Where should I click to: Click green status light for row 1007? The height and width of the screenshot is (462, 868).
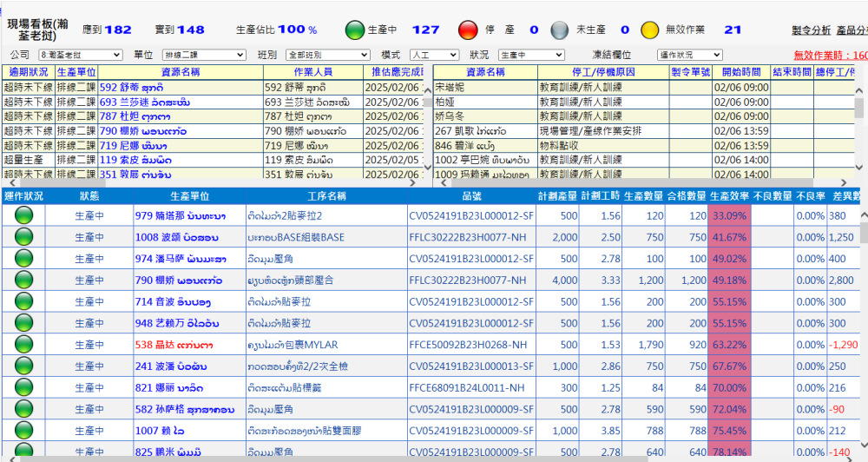pos(17,430)
